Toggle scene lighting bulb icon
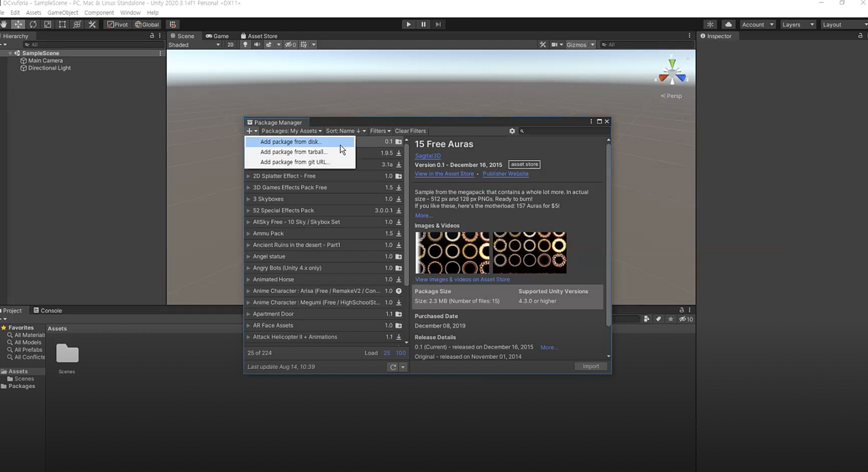This screenshot has height=472, width=868. pyautogui.click(x=245, y=45)
